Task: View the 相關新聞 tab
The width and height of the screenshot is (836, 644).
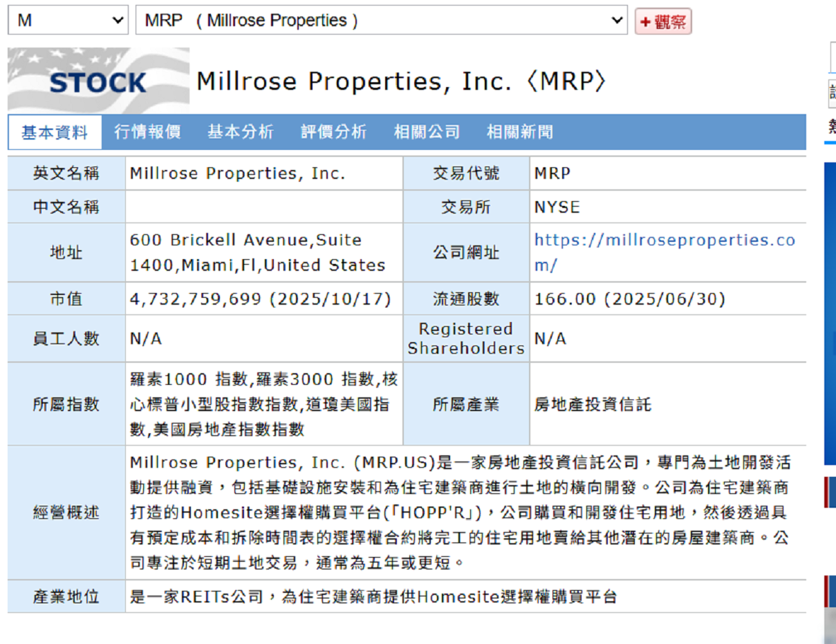Action: pos(519,132)
